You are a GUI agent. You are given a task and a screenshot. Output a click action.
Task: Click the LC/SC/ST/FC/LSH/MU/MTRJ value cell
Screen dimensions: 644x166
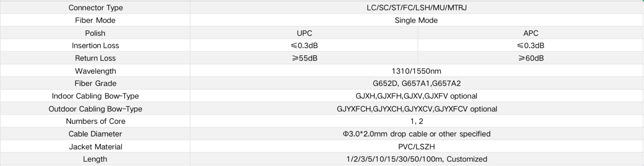click(x=417, y=8)
